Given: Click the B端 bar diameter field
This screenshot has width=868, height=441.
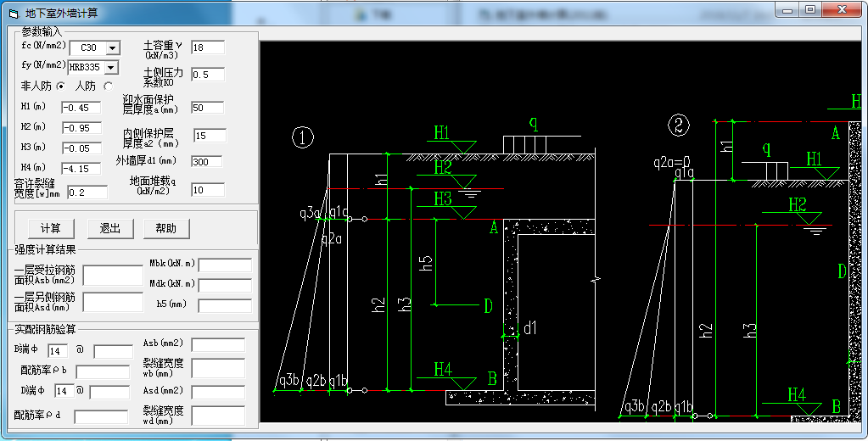Looking at the screenshot, I should [x=59, y=351].
